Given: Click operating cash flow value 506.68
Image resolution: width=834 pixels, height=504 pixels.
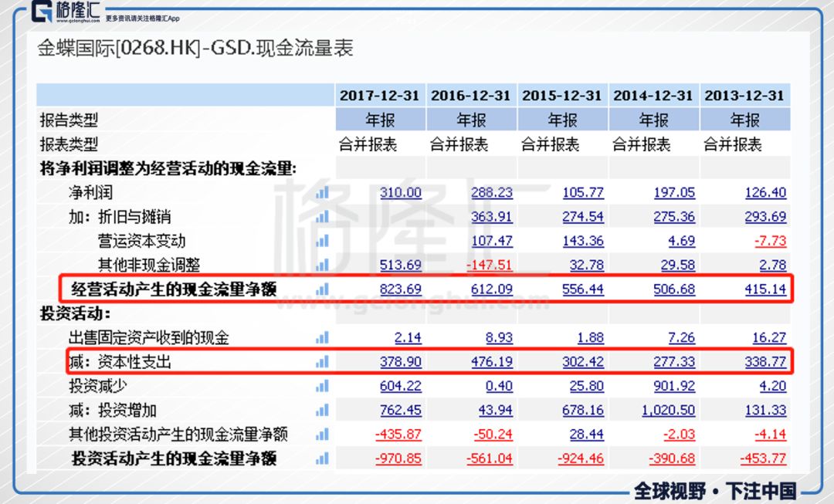Looking at the screenshot, I should [674, 289].
